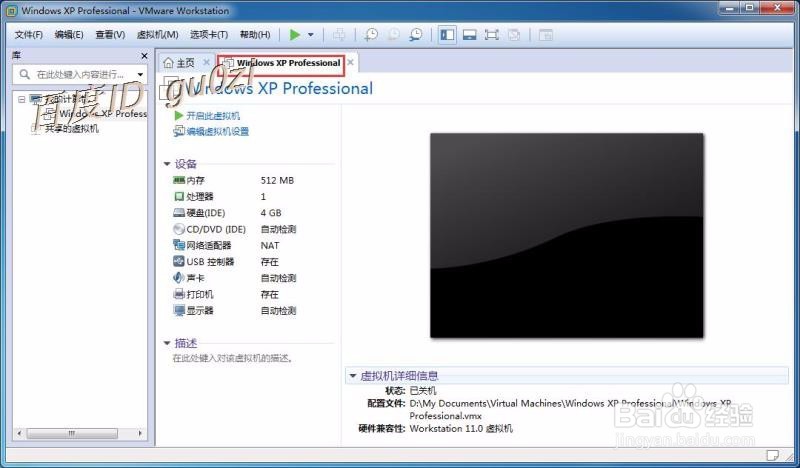The image size is (800, 468).
Task: Open the power options dropdown arrow
Action: (x=311, y=35)
